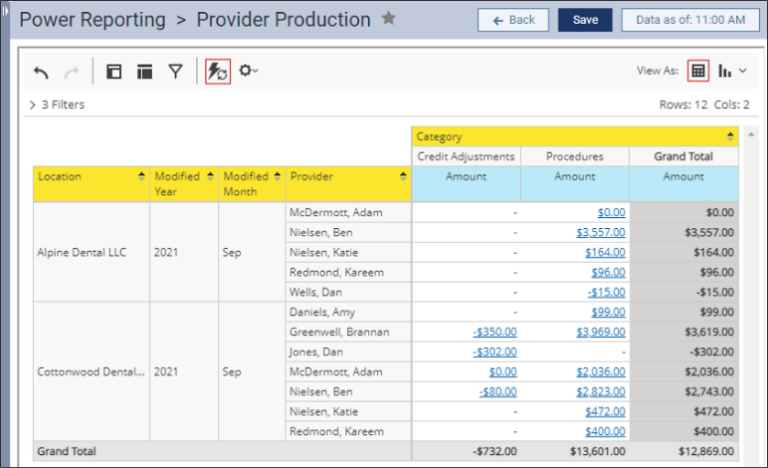Click the Category header sort arrows
The image size is (768, 468).
coord(730,137)
